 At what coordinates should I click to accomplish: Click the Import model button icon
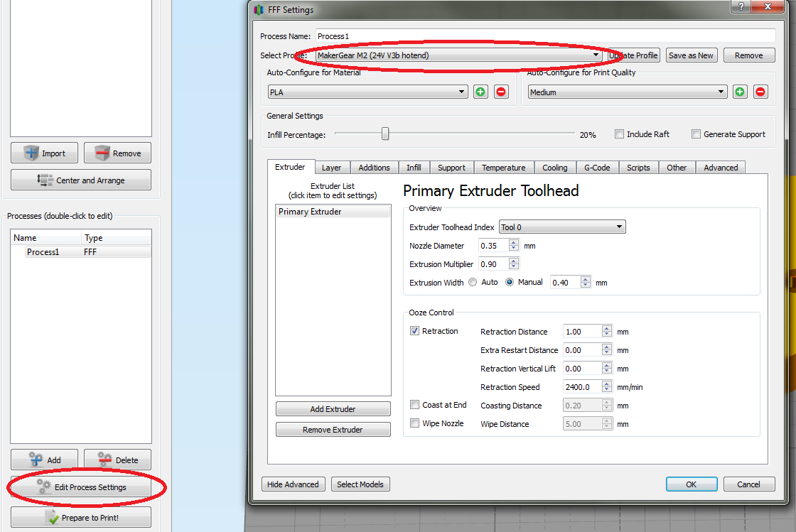click(x=32, y=153)
